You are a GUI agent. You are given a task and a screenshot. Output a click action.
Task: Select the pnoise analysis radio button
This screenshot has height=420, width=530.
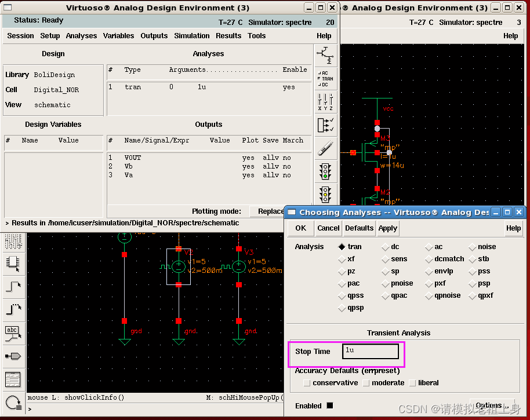(386, 283)
